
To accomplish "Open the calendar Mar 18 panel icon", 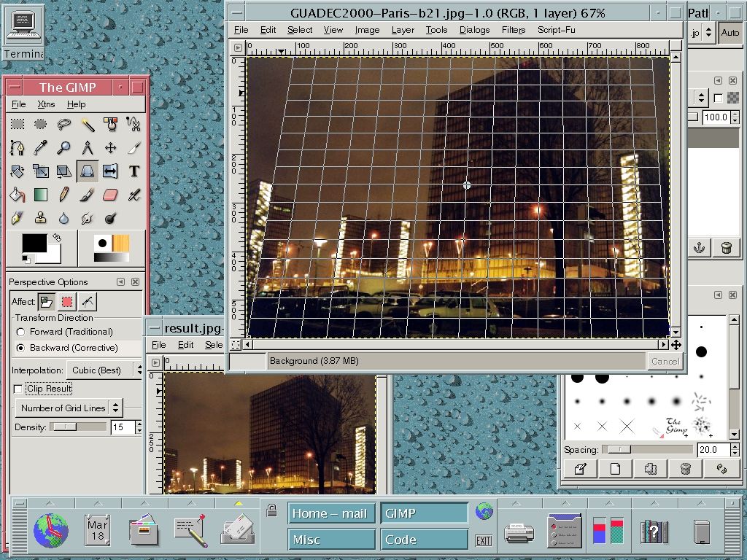I will click(x=97, y=529).
